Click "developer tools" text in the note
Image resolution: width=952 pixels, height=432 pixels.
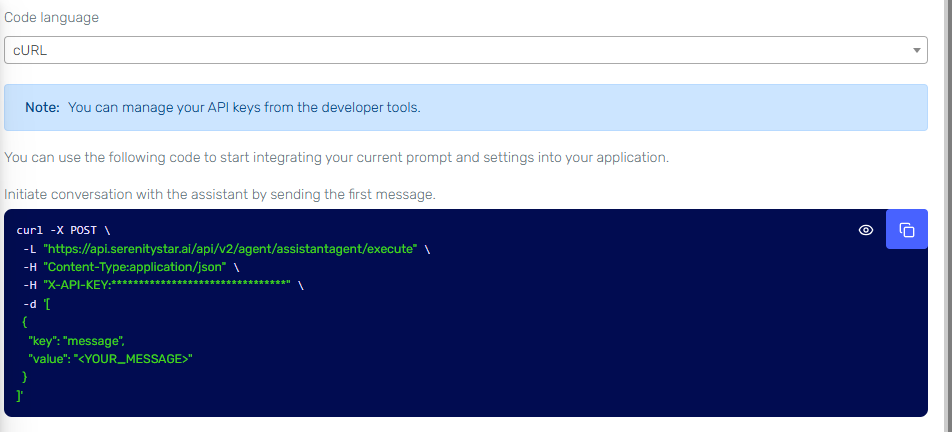click(371, 107)
